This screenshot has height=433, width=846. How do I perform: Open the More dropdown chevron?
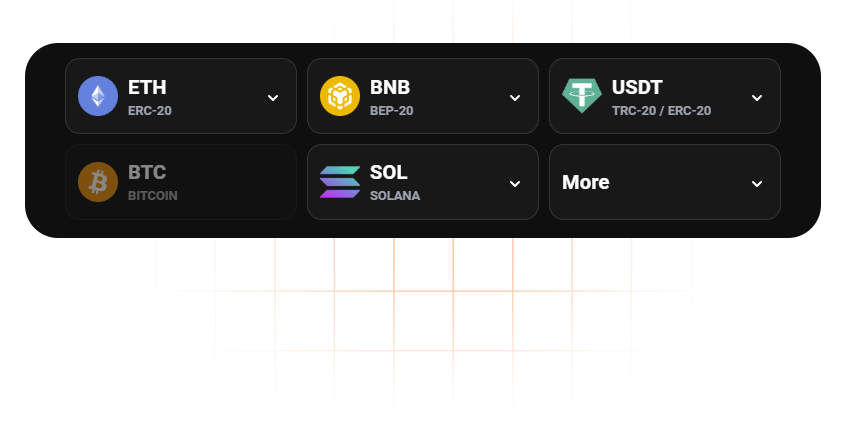click(757, 183)
